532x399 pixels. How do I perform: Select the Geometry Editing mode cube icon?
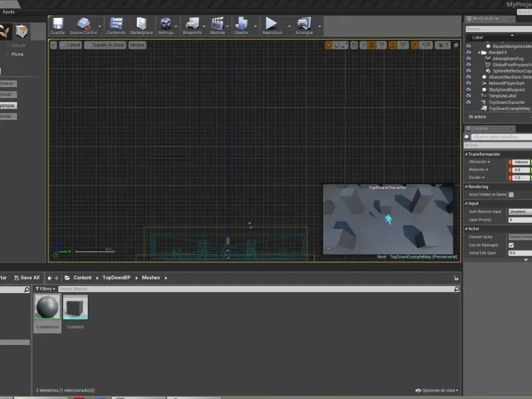coord(22,31)
